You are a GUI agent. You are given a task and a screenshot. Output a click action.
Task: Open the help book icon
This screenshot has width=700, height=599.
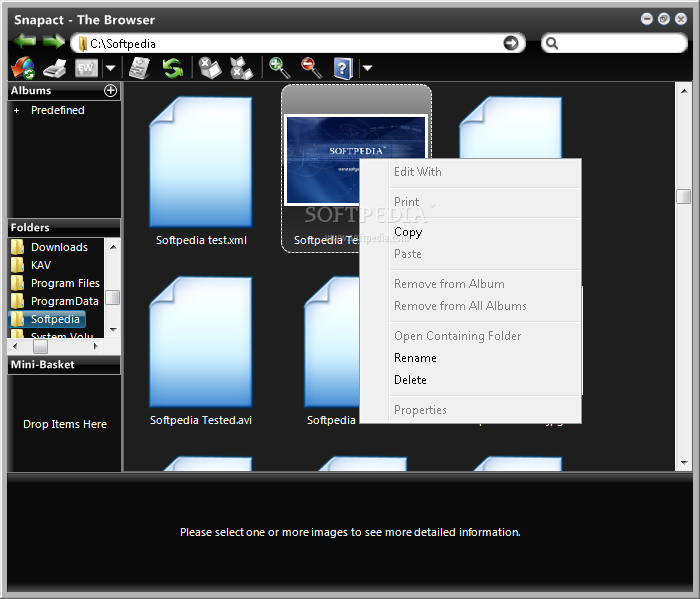tap(343, 69)
